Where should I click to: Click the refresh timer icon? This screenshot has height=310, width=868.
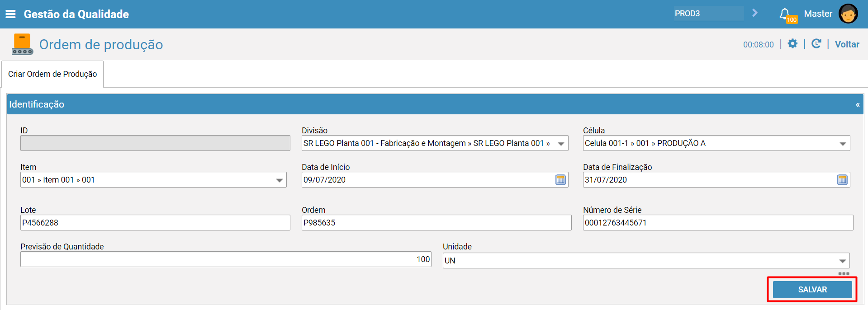[x=816, y=44]
